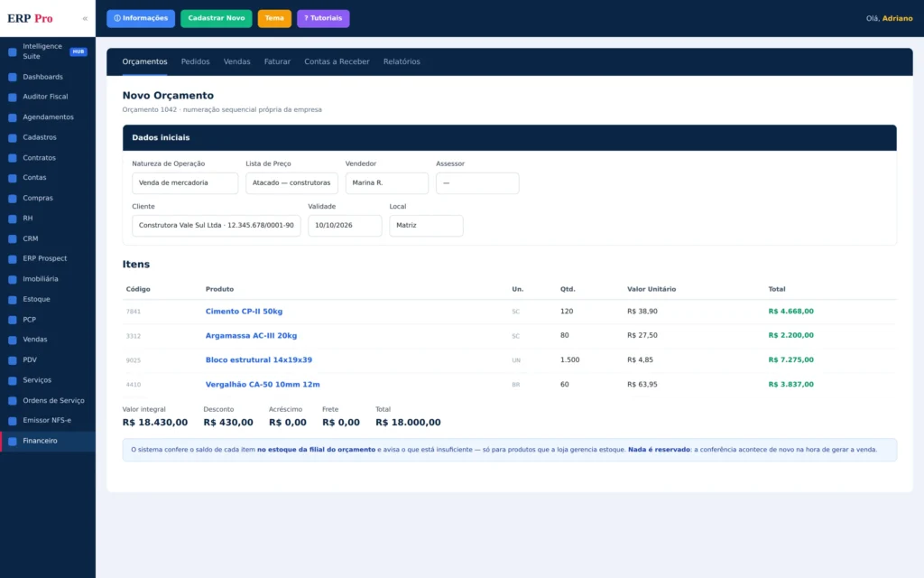Open the Vergalhão CA-50 10mm 12m product link
The width and height of the screenshot is (924, 578).
click(263, 385)
